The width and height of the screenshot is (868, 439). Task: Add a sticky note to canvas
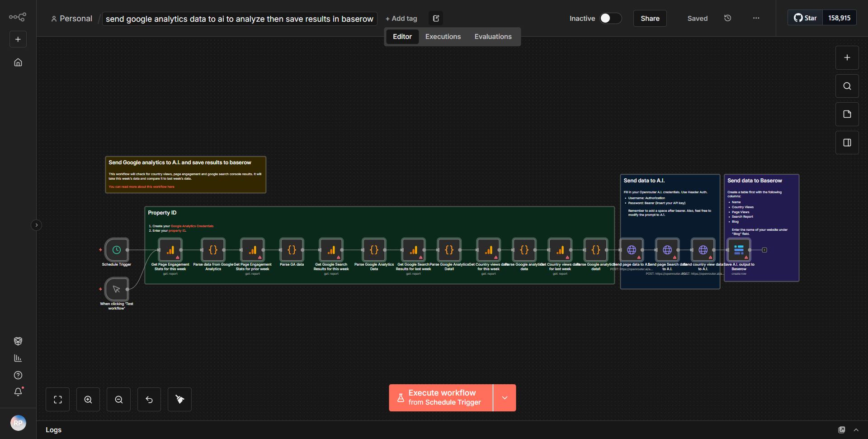(847, 114)
